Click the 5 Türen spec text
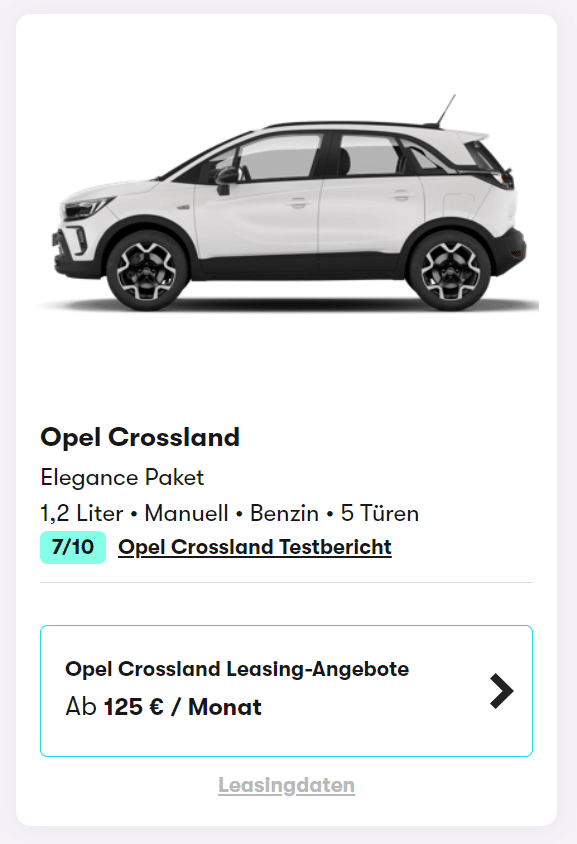 [379, 513]
